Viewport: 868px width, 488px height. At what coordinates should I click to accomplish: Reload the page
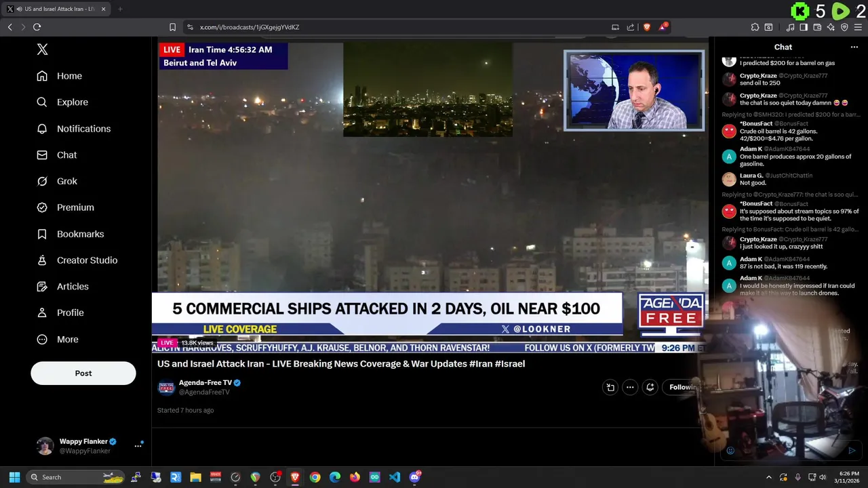coord(37,27)
